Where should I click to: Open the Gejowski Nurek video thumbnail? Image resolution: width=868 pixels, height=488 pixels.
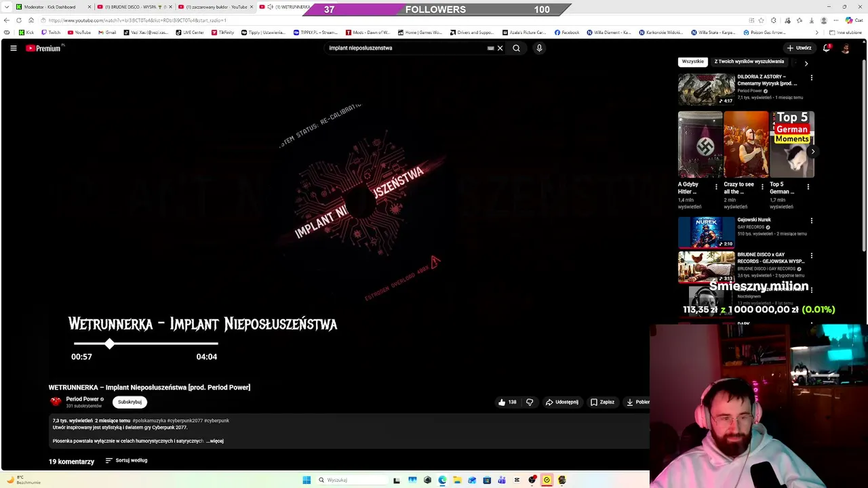pos(706,232)
